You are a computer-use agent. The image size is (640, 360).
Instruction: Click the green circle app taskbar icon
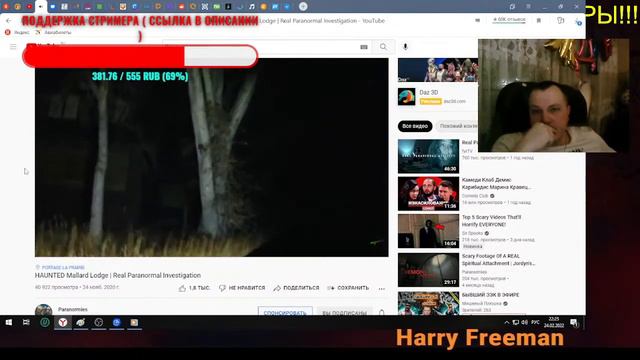(45, 322)
